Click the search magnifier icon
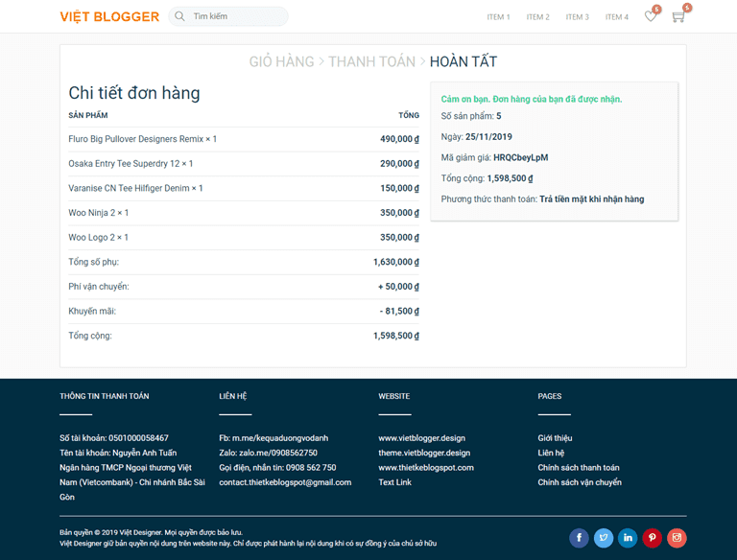737x560 pixels. click(179, 16)
